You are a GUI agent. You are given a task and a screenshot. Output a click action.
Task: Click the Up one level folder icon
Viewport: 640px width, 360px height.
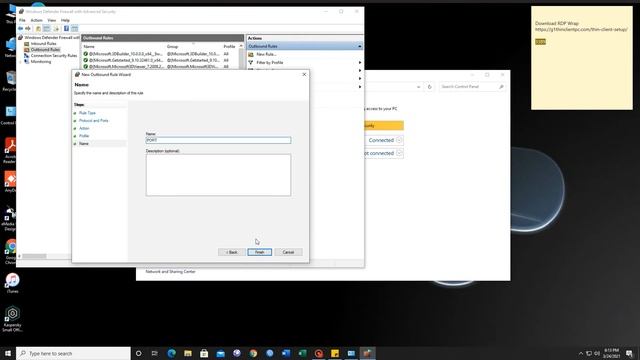coord(38,29)
